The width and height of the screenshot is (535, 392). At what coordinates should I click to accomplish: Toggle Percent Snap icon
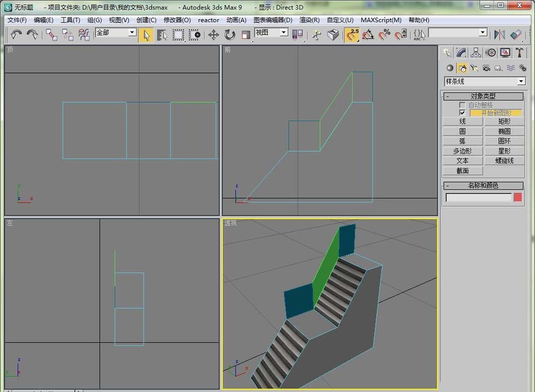pos(385,35)
